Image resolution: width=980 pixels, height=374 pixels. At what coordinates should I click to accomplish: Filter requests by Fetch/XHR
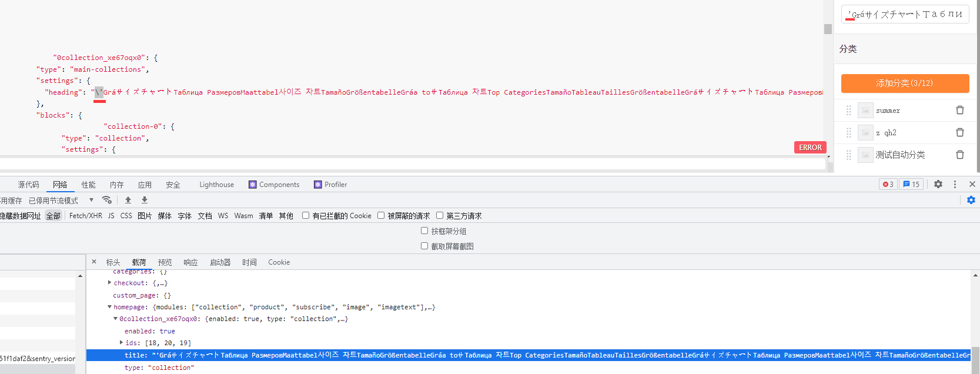pos(85,216)
